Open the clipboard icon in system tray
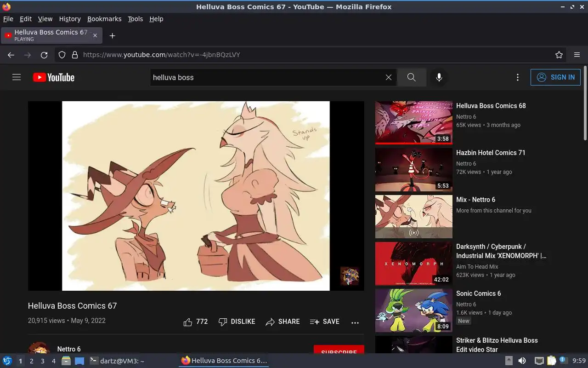The height and width of the screenshot is (368, 588). click(x=552, y=361)
